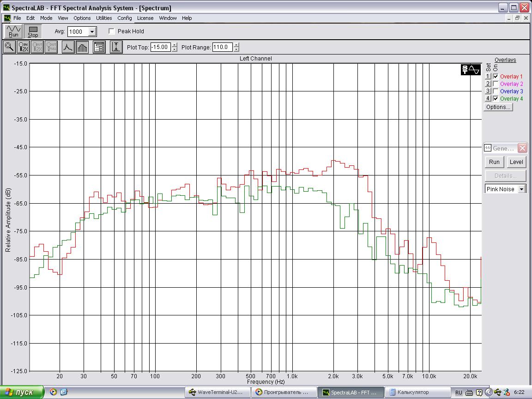The width and height of the screenshot is (532, 399).
Task: Decrease Plot Range with down arrow
Action: (x=236, y=49)
